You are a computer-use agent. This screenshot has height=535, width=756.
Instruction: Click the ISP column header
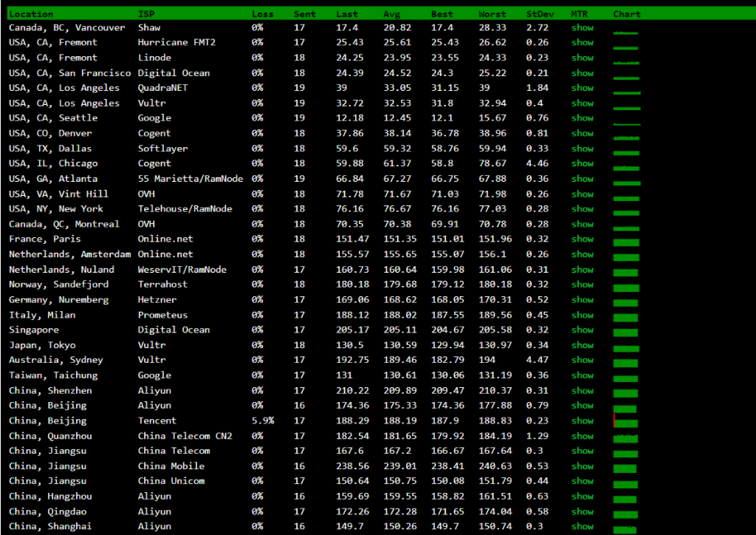[x=146, y=13]
